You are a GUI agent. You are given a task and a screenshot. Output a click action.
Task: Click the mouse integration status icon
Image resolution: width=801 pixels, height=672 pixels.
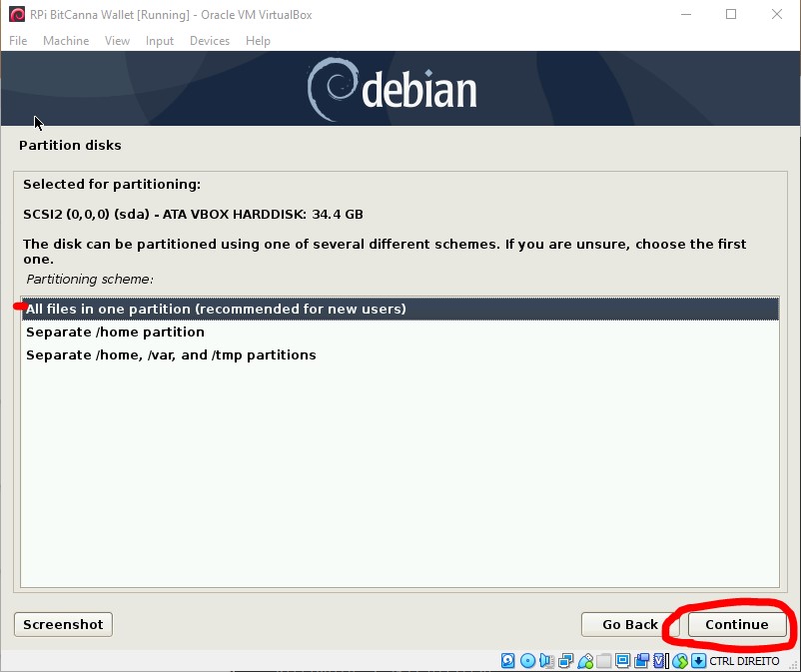tap(680, 661)
